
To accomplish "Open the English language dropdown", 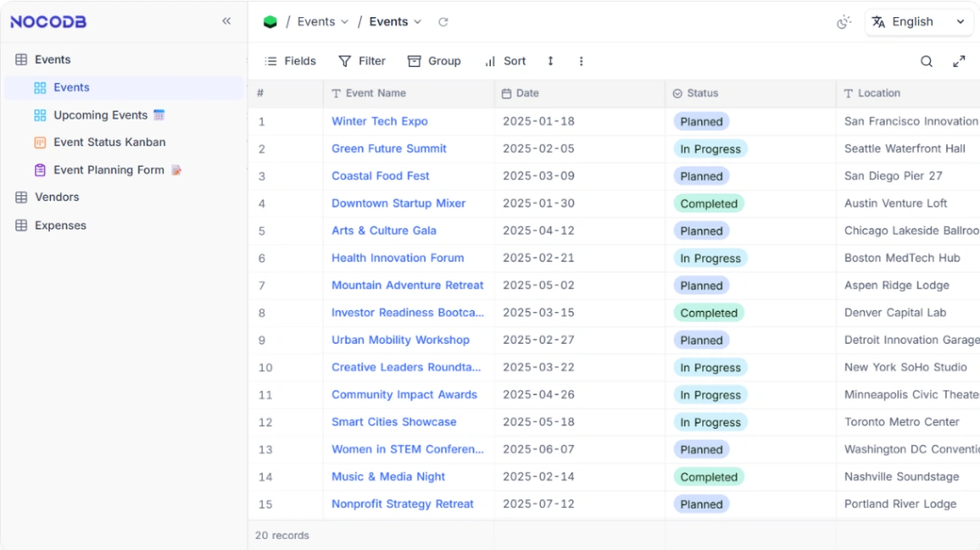I will pyautogui.click(x=918, y=21).
